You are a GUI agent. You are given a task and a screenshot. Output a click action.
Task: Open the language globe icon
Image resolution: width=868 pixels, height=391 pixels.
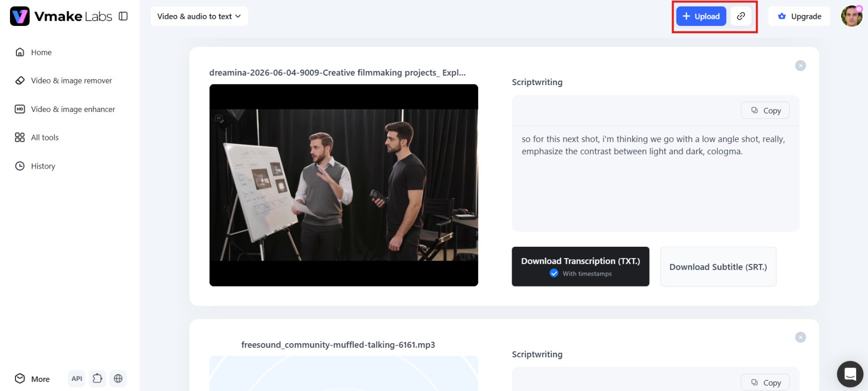tap(118, 379)
